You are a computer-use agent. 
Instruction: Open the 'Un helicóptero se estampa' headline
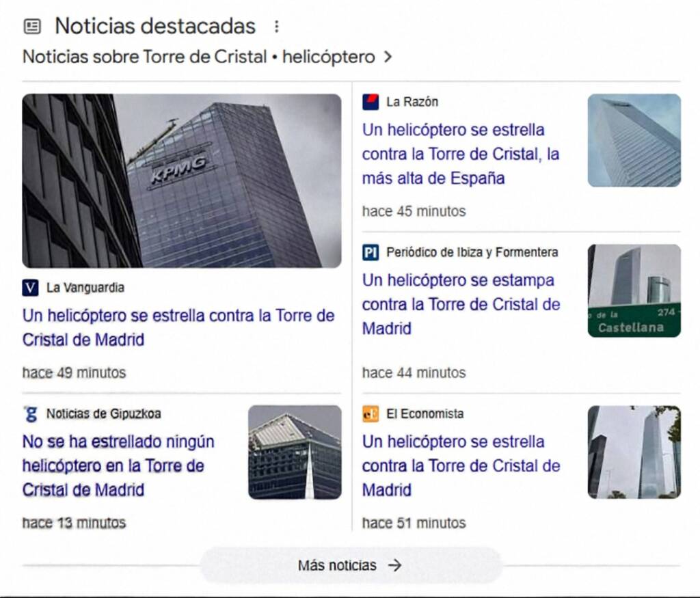coord(461,305)
